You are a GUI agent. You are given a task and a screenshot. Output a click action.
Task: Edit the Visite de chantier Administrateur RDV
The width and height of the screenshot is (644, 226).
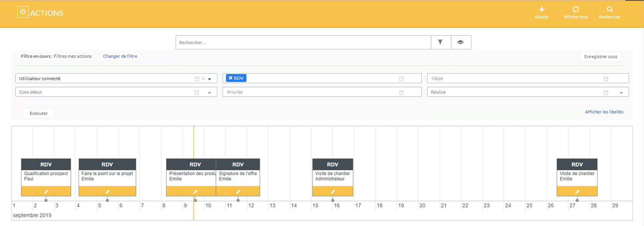tap(333, 192)
